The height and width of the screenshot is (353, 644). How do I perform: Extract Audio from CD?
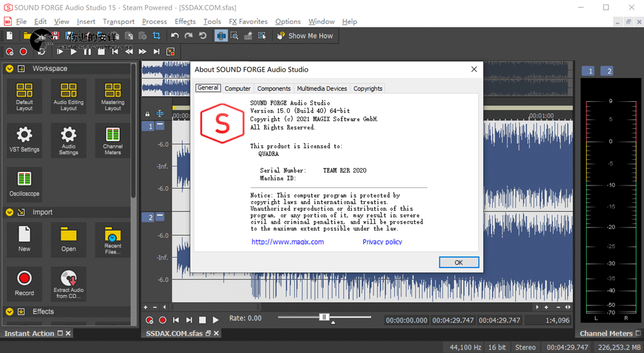pyautogui.click(x=69, y=283)
